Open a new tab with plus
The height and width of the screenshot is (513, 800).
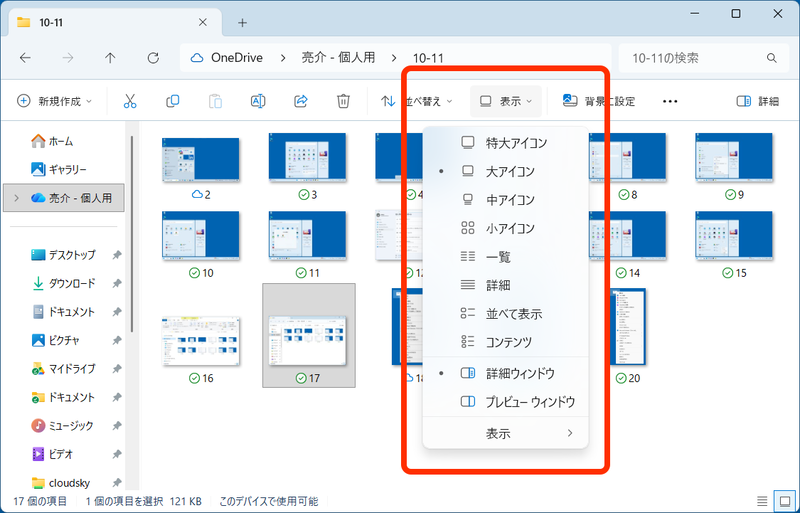[242, 22]
